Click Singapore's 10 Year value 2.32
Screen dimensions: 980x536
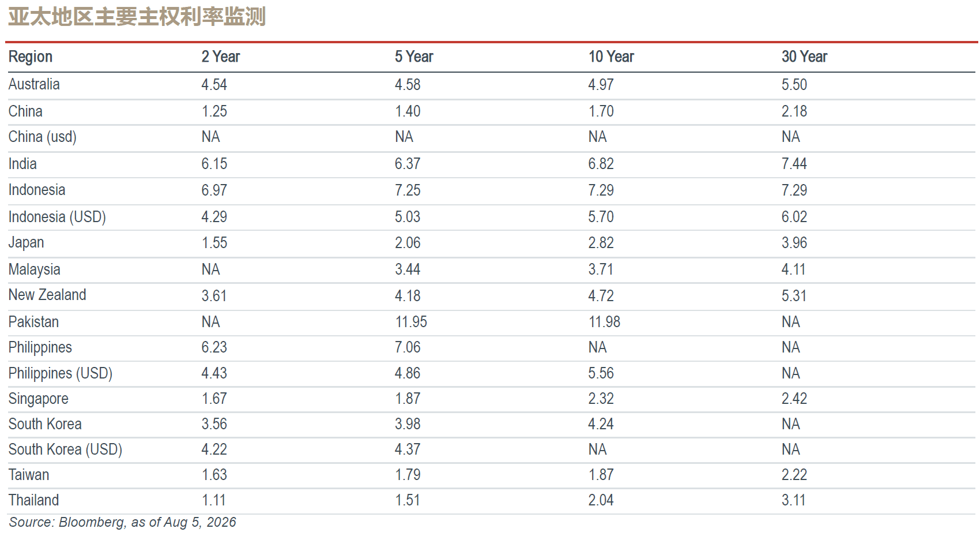click(601, 399)
